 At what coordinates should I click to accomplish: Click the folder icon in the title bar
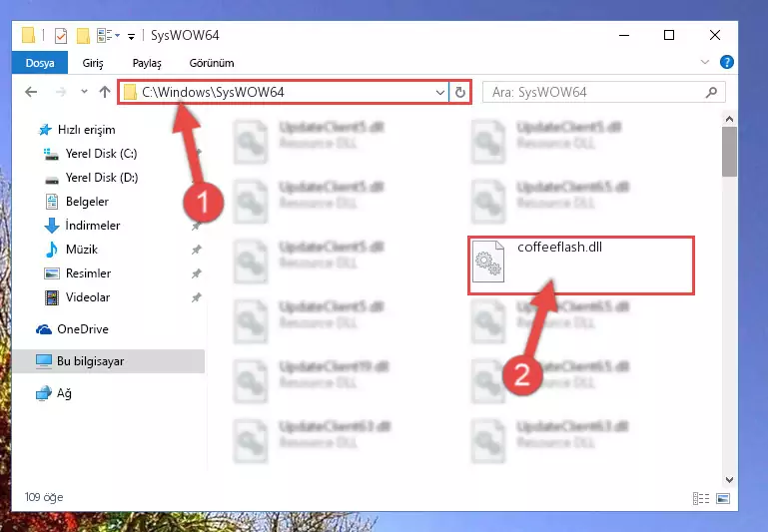[28, 35]
